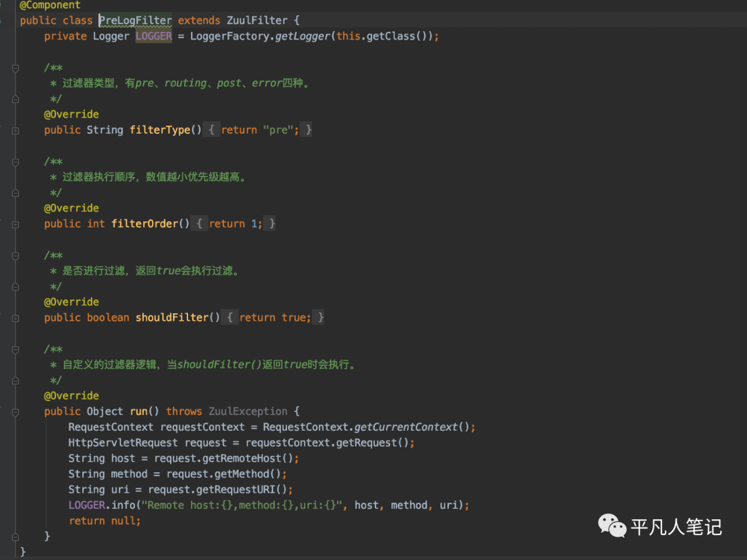Collapse the custom filter logic Javadoc comment

tap(15, 350)
